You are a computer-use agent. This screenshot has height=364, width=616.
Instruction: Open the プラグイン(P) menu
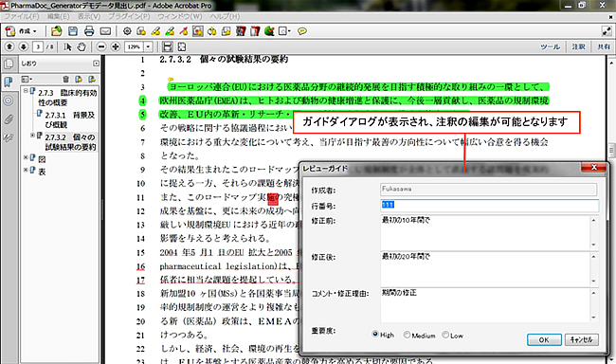pos(129,16)
